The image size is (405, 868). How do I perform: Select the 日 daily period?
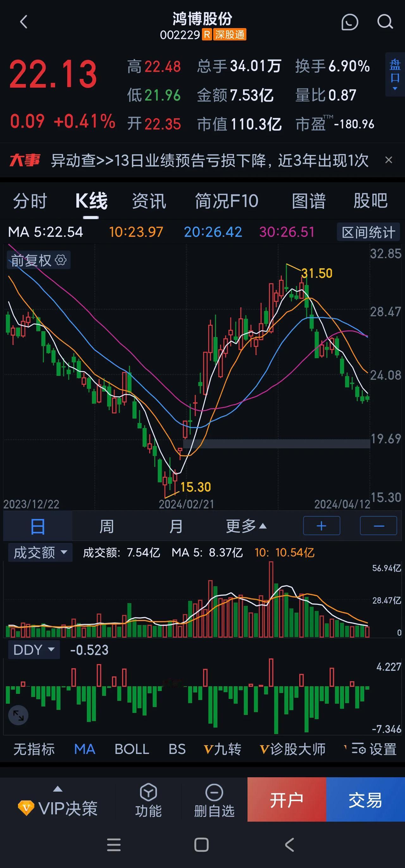37,526
